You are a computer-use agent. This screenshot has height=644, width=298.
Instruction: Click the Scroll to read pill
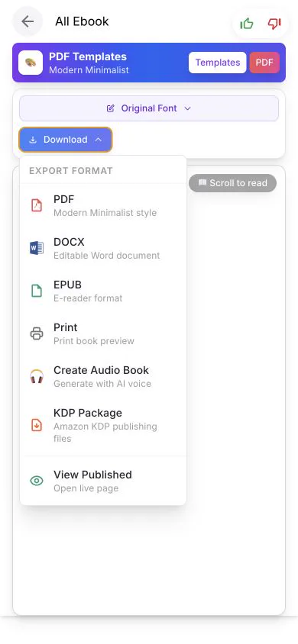pos(232,183)
